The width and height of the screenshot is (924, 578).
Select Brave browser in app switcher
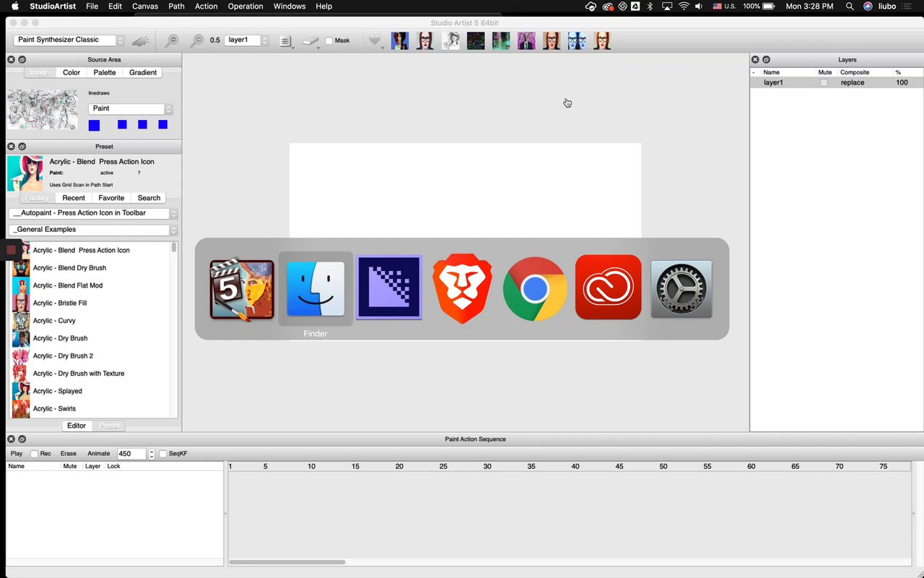coord(462,288)
